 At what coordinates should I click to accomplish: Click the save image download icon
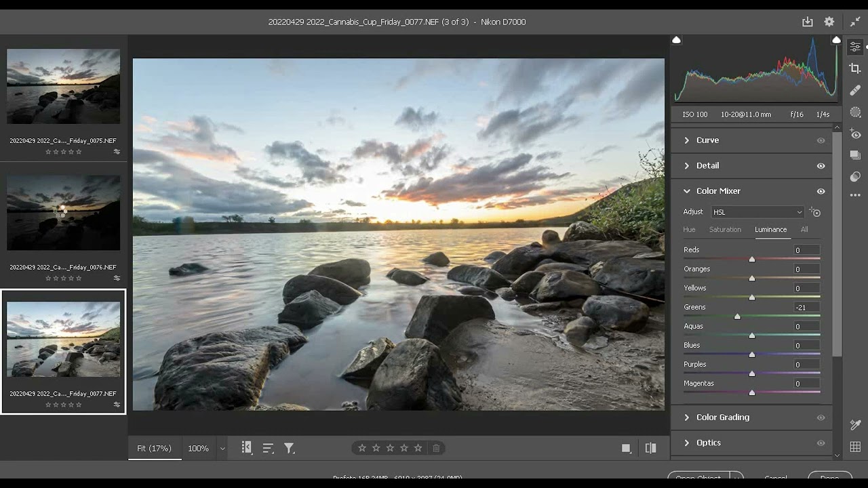coord(807,22)
